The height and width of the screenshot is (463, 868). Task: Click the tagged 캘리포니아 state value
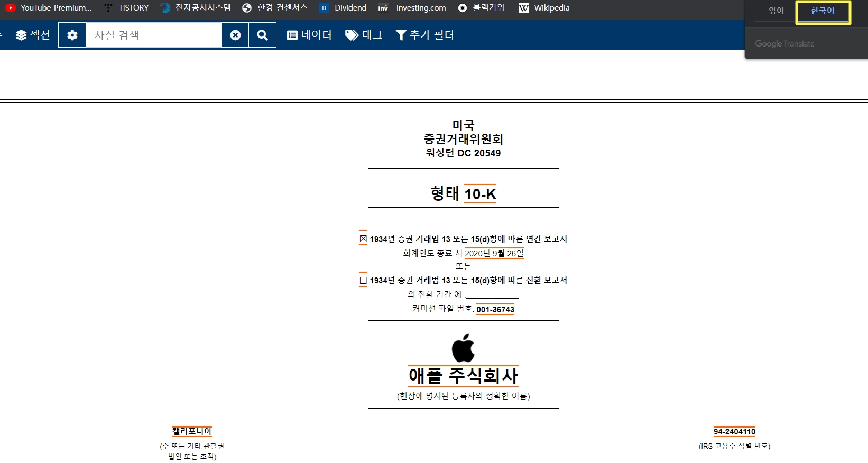(x=192, y=431)
